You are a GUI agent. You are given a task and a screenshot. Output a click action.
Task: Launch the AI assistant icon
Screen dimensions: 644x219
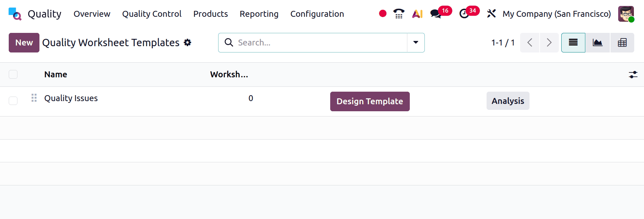pyautogui.click(x=417, y=14)
